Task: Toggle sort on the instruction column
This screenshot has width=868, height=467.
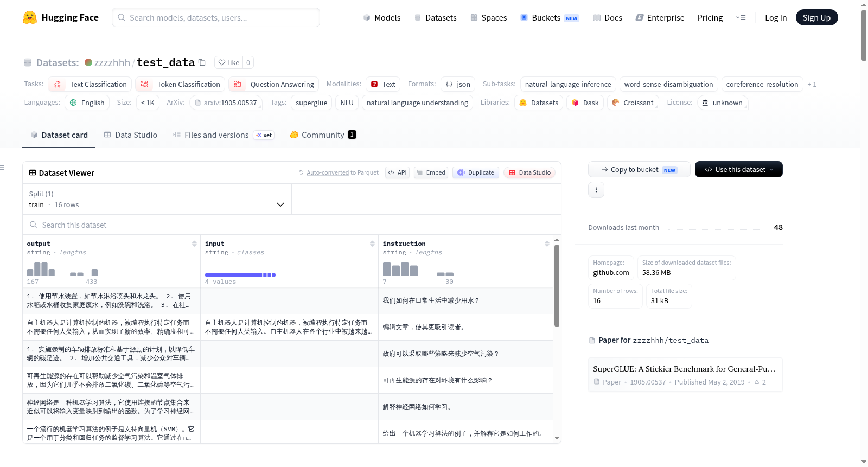Action: click(547, 244)
